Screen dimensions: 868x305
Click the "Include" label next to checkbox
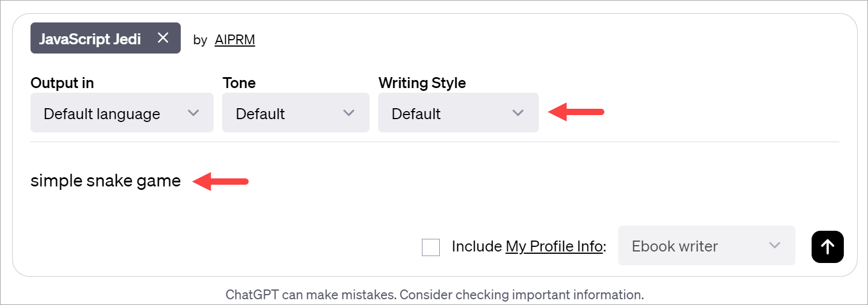click(x=477, y=246)
